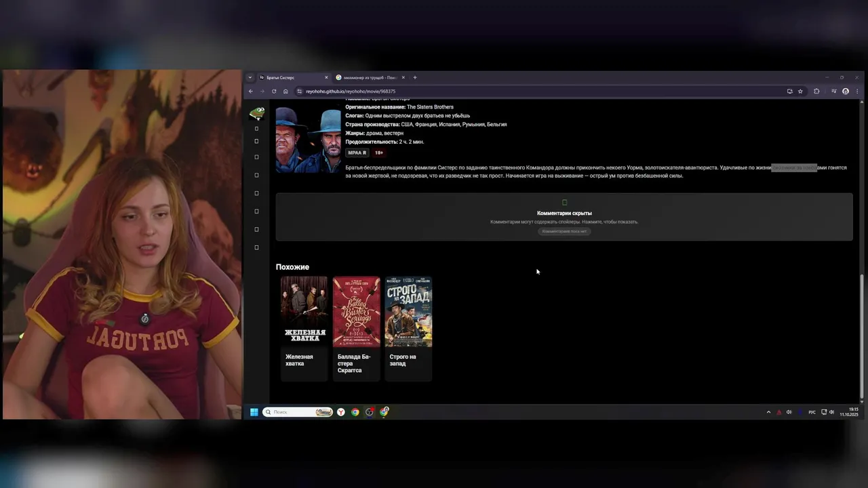The width and height of the screenshot is (868, 488).
Task: Click the Комментариев пока нет pill
Action: [564, 231]
